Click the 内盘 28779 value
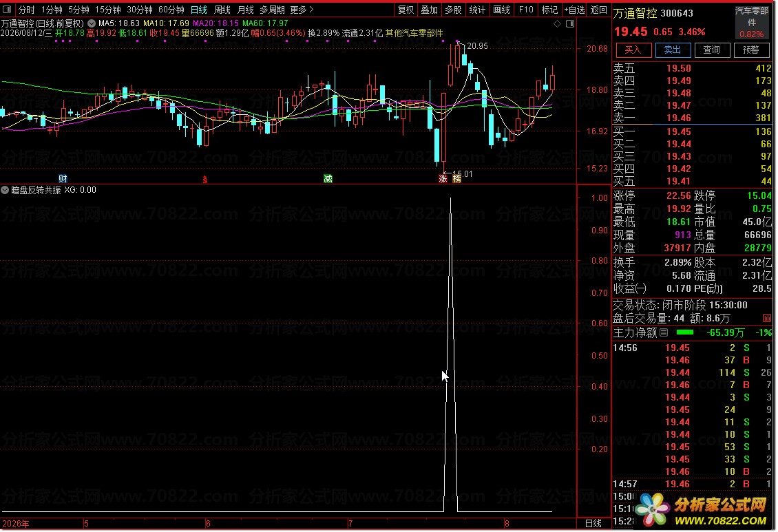This screenshot has height=532, width=778. [x=757, y=248]
